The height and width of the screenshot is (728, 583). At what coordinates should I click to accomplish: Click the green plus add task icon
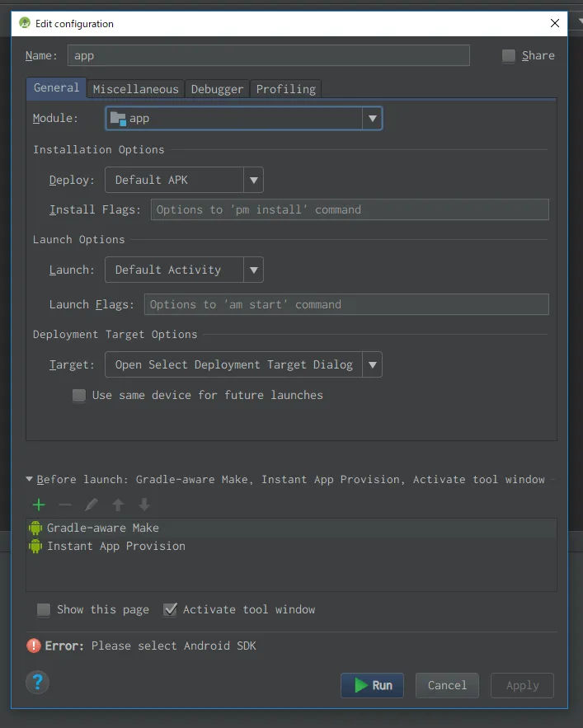point(38,505)
